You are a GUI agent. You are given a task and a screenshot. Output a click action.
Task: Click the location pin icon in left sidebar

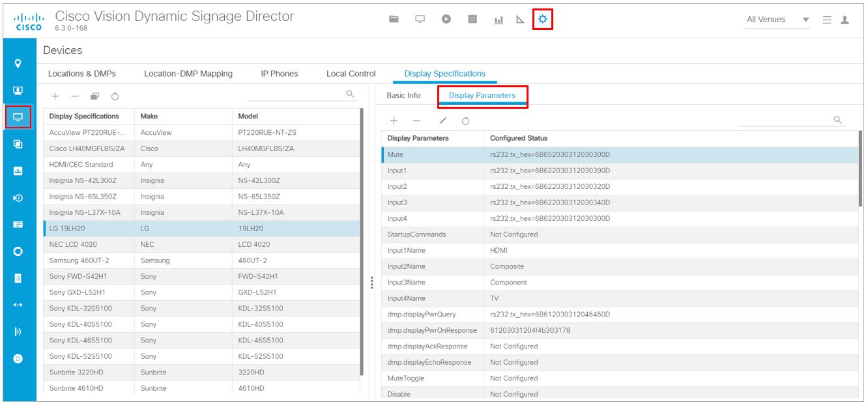(18, 64)
